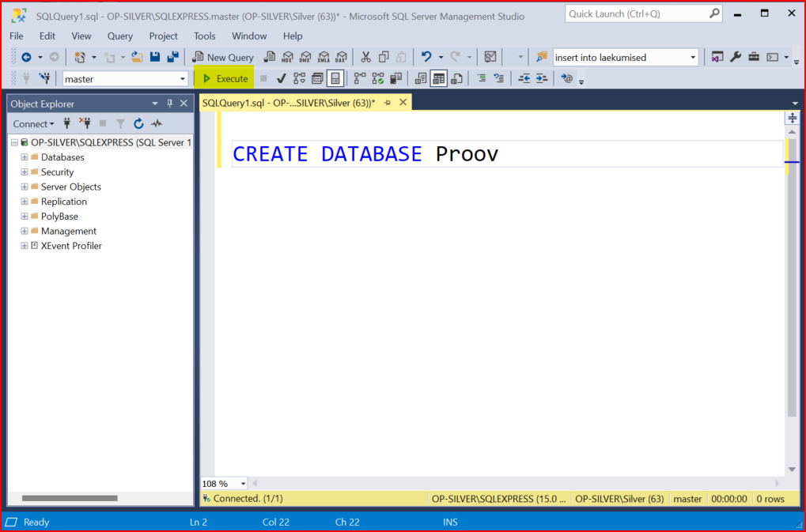Open the Properties wrench icon
The height and width of the screenshot is (532, 806).
pyautogui.click(x=736, y=57)
